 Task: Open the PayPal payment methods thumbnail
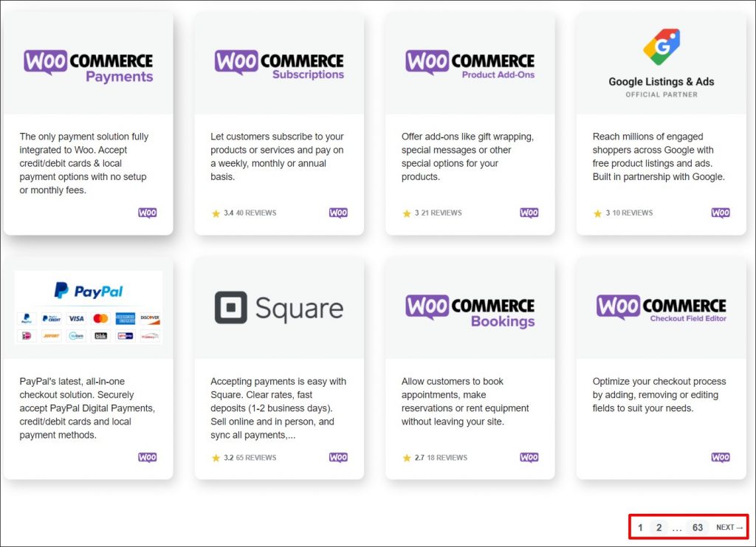pos(89,308)
